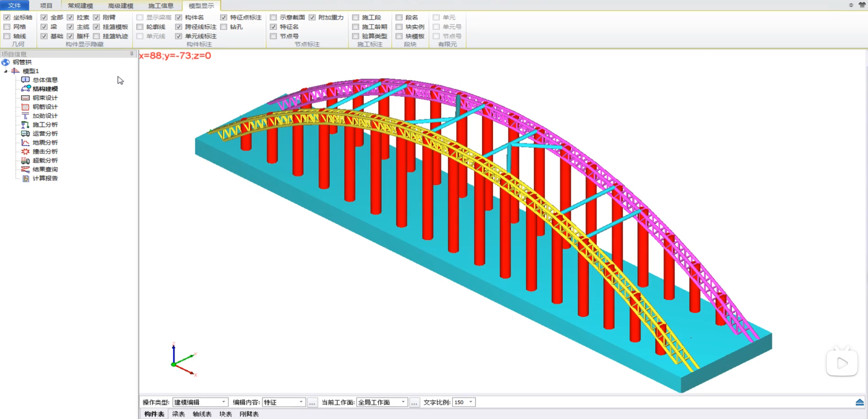Image resolution: width=868 pixels, height=419 pixels.
Task: Select the 撞击分析 starburst icon
Action: tap(25, 152)
